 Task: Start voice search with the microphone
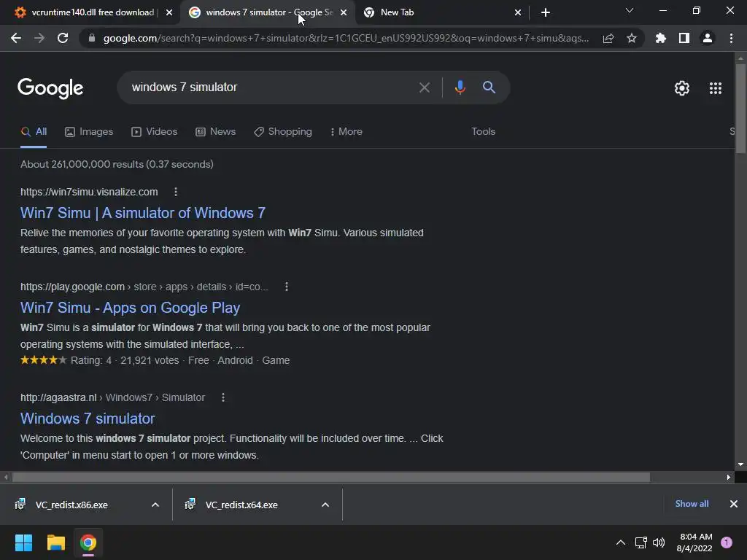pyautogui.click(x=460, y=87)
